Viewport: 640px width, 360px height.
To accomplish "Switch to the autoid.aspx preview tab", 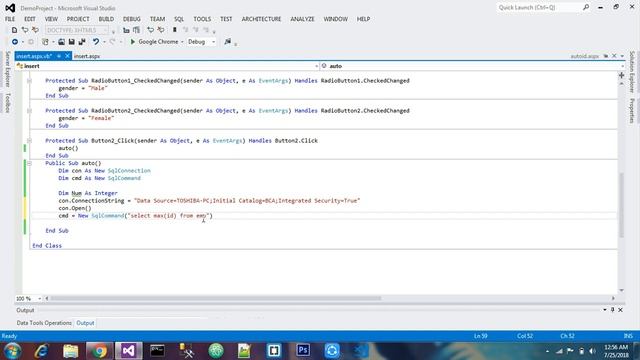I will pyautogui.click(x=584, y=56).
